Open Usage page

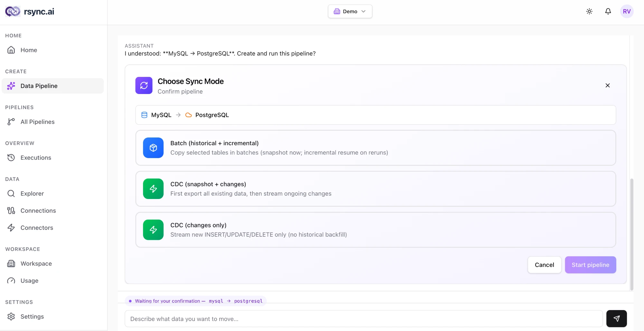tap(52, 280)
